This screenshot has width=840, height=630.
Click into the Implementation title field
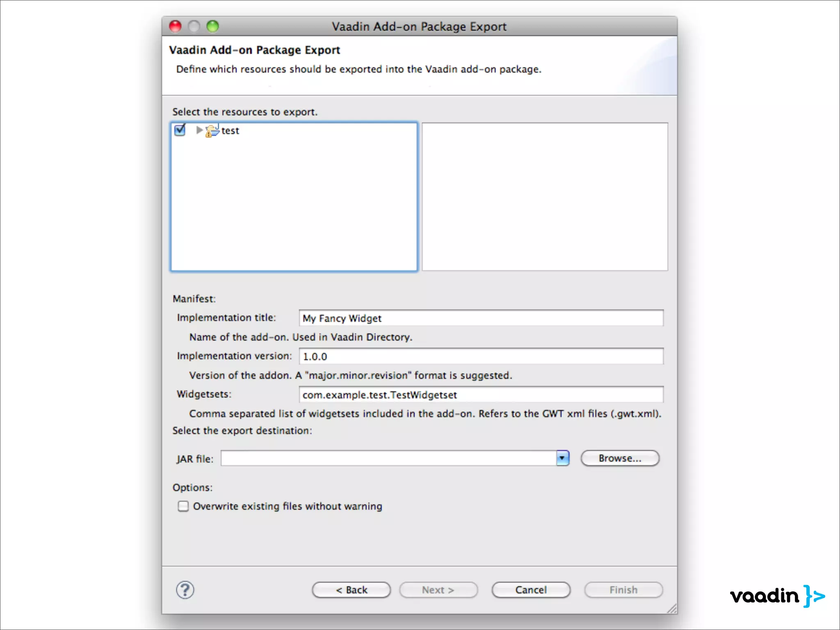(x=481, y=318)
